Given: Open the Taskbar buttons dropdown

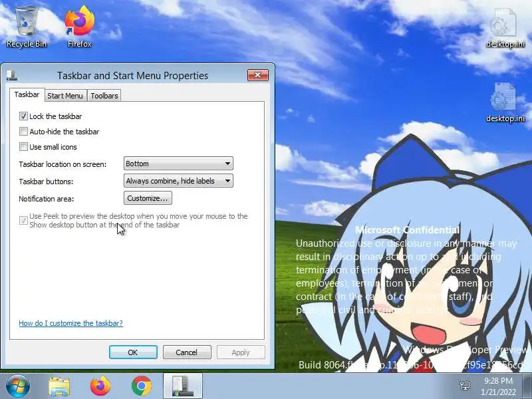Looking at the screenshot, I should pos(178,181).
